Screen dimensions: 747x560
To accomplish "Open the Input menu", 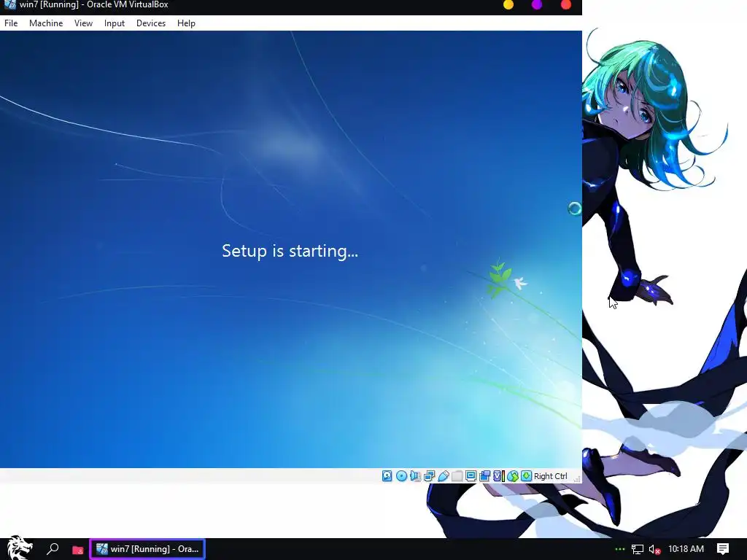I will [x=115, y=23].
